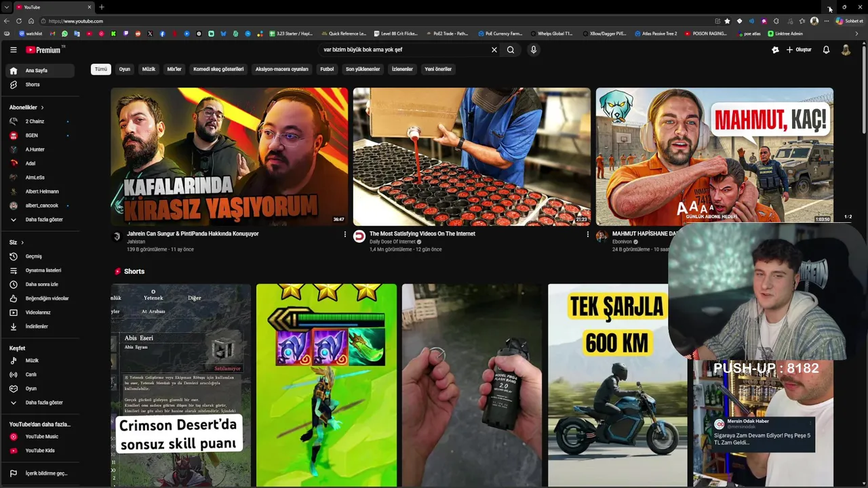This screenshot has height=488, width=868.
Task: Open the Mahmut, Kaç! video thumbnail
Action: coord(714,155)
